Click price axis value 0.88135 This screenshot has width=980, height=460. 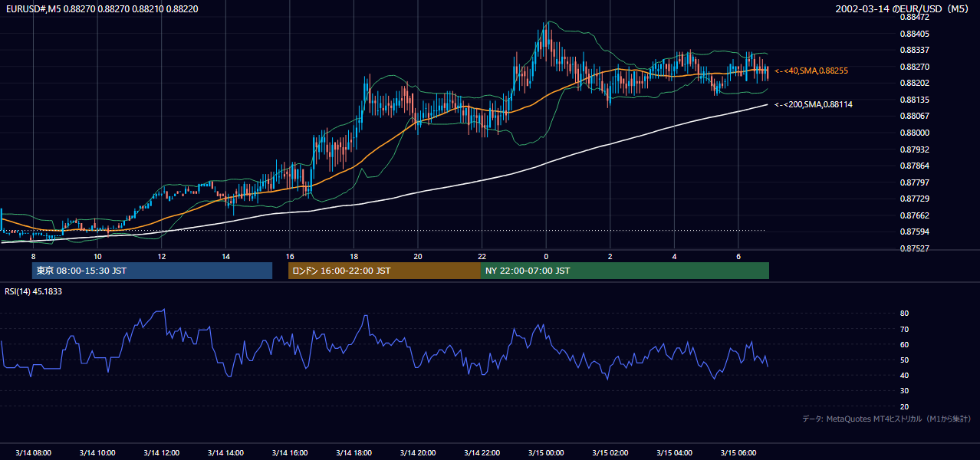(x=914, y=100)
